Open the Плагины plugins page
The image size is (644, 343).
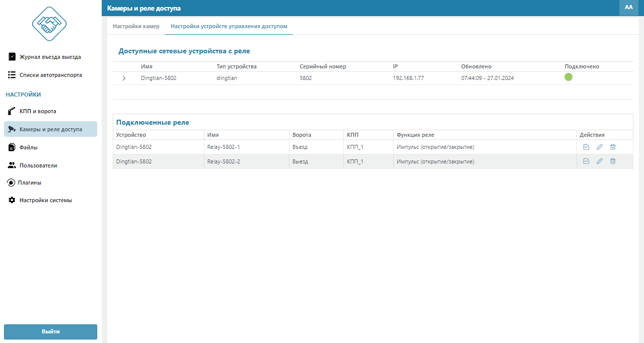click(x=30, y=183)
